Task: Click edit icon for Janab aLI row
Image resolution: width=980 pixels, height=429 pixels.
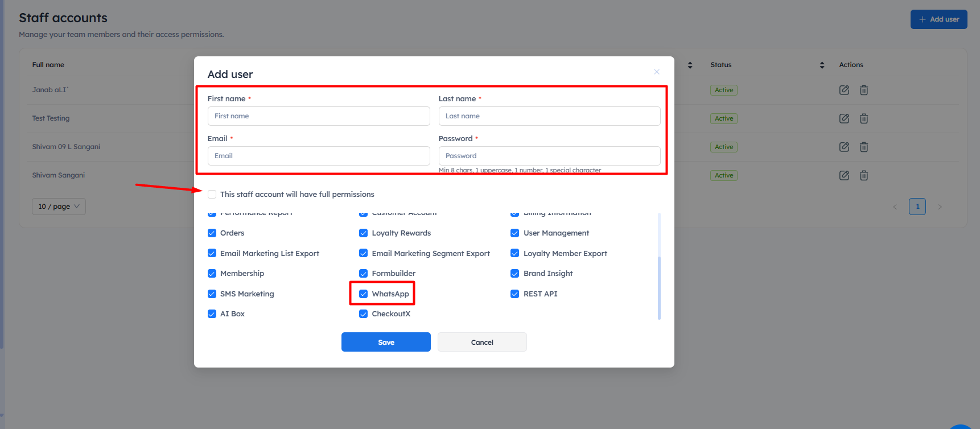Action: 844,90
